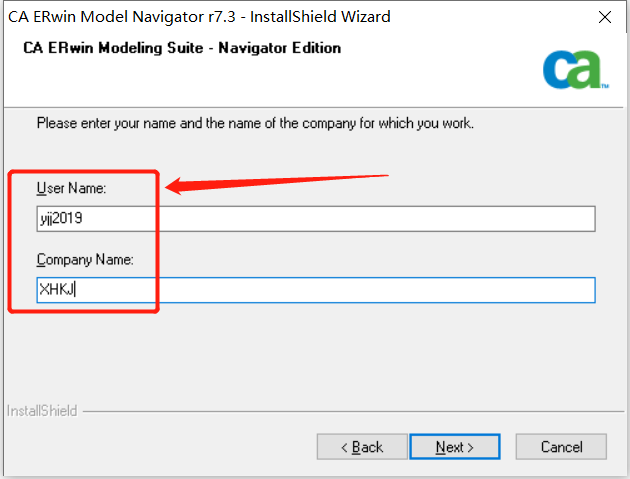
Task: Click the Next button
Action: point(454,446)
